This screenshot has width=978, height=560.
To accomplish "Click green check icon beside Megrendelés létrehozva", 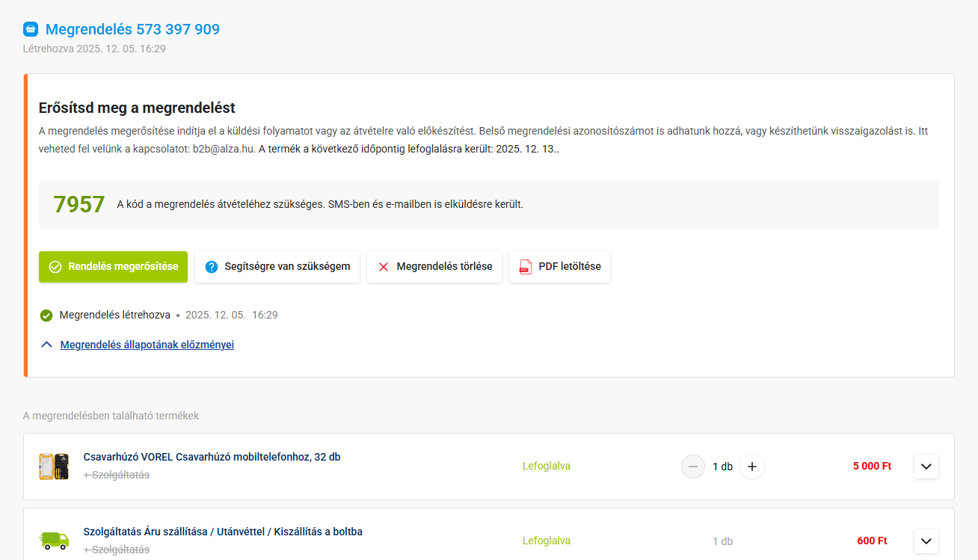I will tap(46, 316).
